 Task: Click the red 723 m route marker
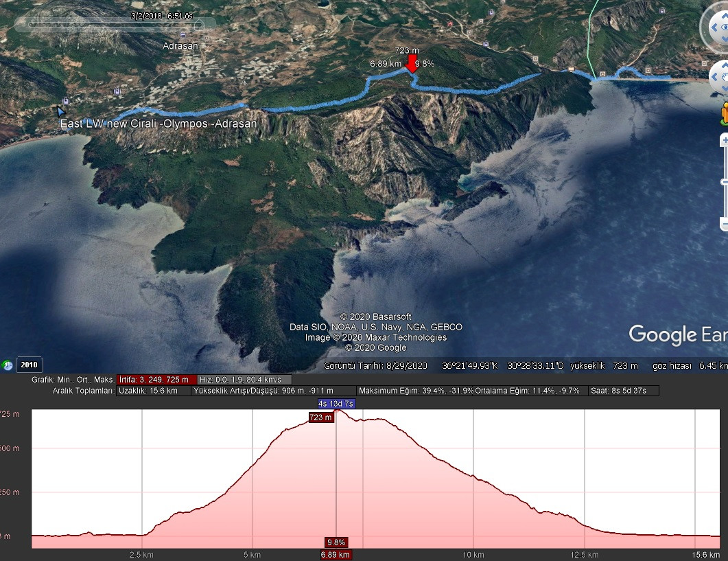coord(412,63)
